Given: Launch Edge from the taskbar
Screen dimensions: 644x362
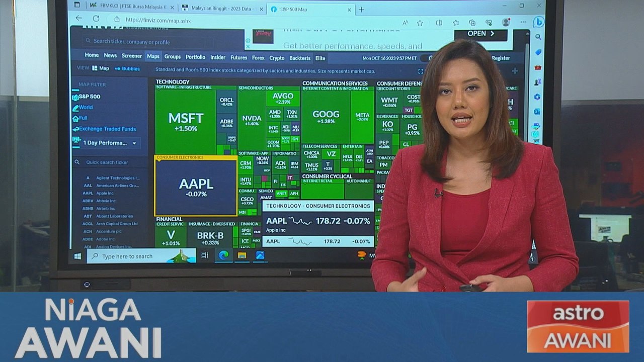Looking at the screenshot, I should [223, 255].
